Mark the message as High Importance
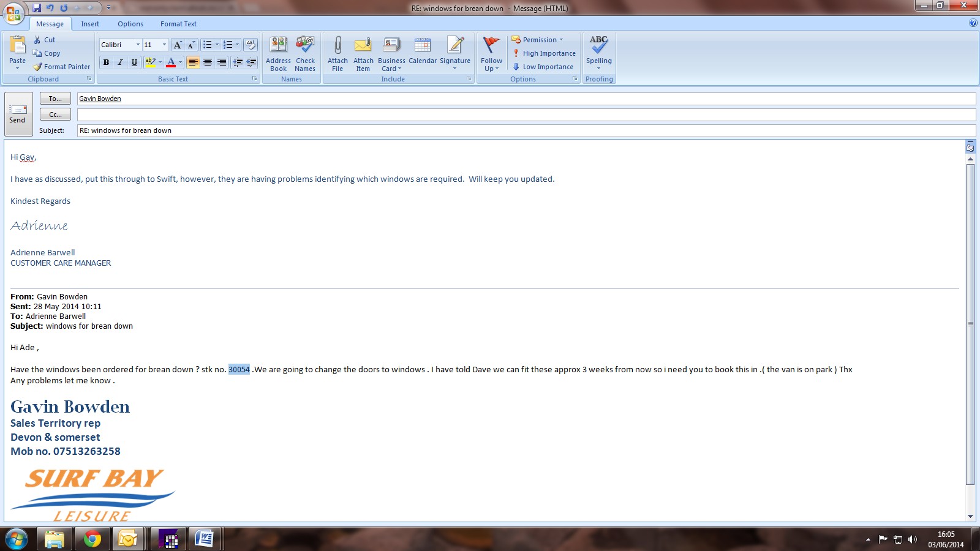The image size is (980, 551). (x=543, y=53)
